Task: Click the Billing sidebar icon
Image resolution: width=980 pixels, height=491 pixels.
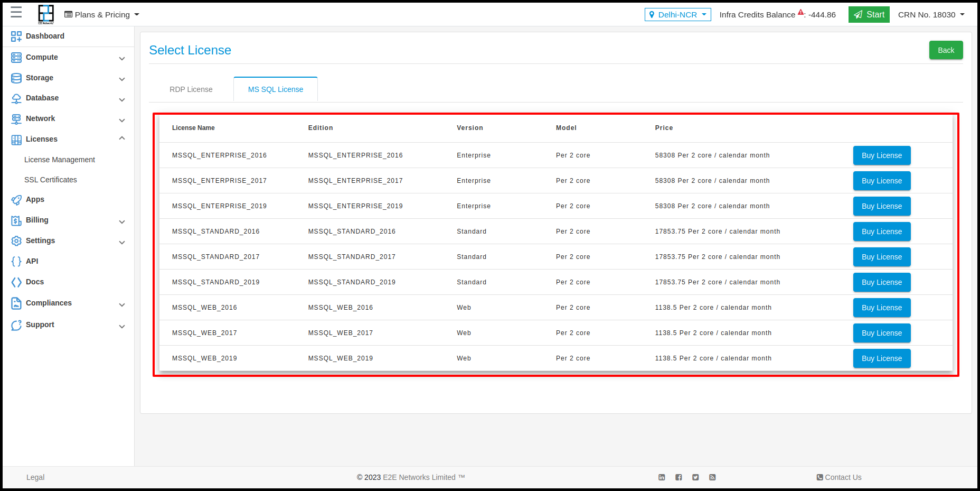Action: tap(16, 220)
